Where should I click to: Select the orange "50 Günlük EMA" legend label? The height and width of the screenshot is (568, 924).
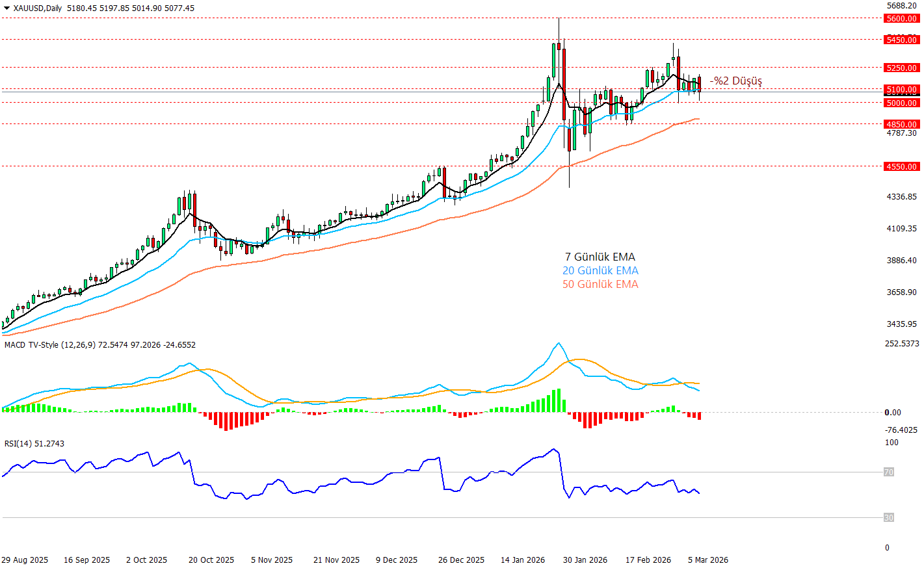pos(600,284)
